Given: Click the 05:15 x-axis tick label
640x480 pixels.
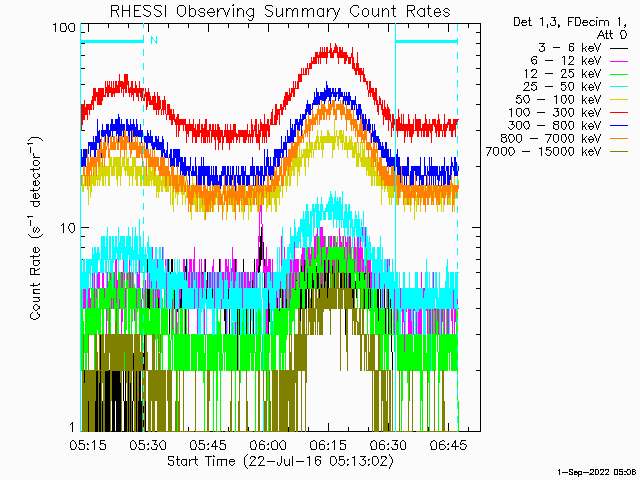Looking at the screenshot, I should coord(88,445).
